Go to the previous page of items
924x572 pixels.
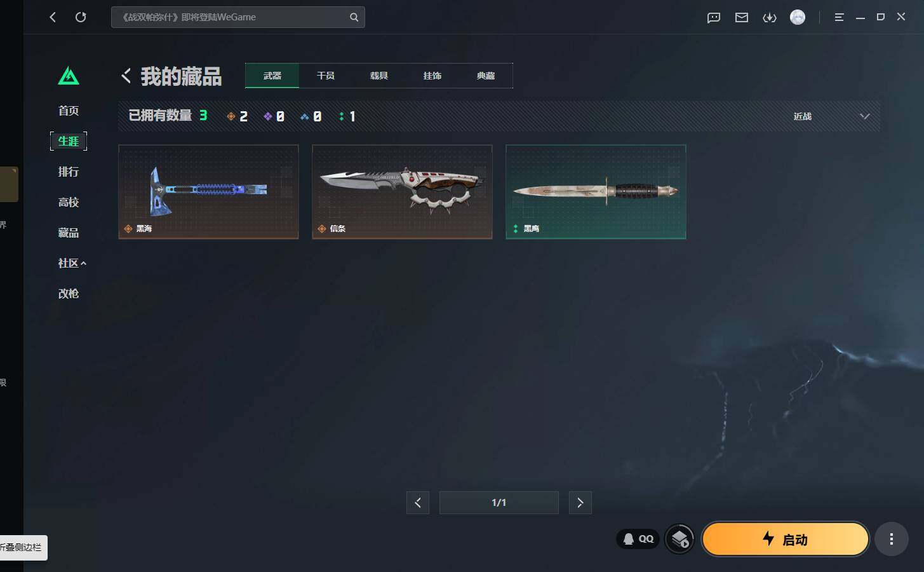(x=418, y=503)
